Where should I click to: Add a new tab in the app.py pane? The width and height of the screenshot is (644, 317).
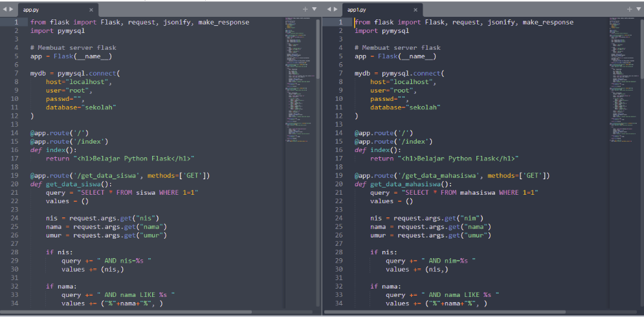(305, 9)
